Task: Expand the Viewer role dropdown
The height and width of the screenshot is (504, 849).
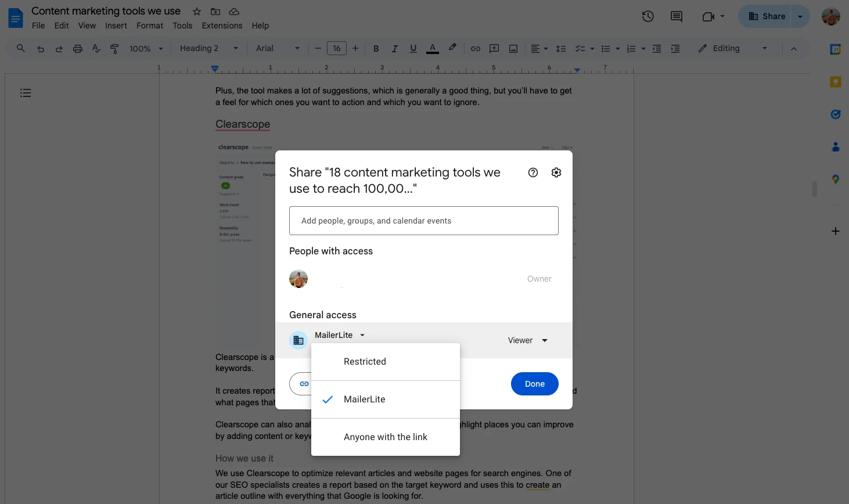Action: [527, 340]
